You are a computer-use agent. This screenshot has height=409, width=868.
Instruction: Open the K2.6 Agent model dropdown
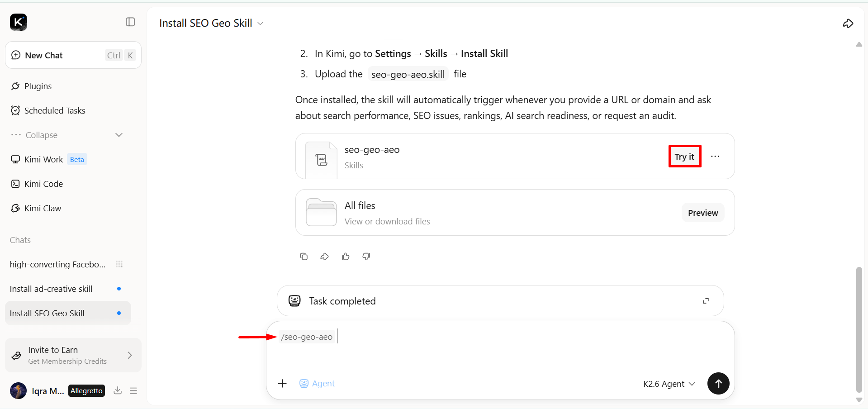click(669, 384)
